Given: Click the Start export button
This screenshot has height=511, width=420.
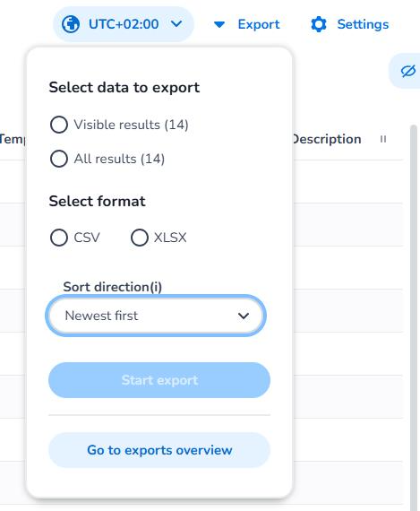Looking at the screenshot, I should 159,380.
